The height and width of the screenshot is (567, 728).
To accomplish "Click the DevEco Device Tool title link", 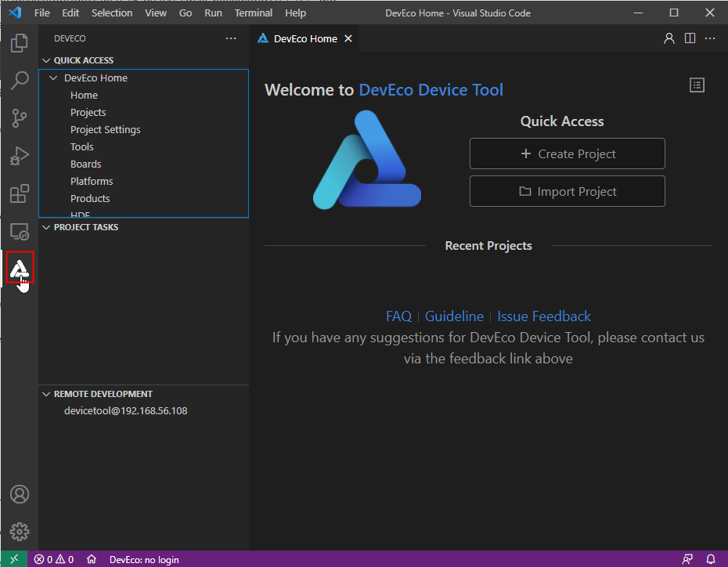I will point(431,89).
